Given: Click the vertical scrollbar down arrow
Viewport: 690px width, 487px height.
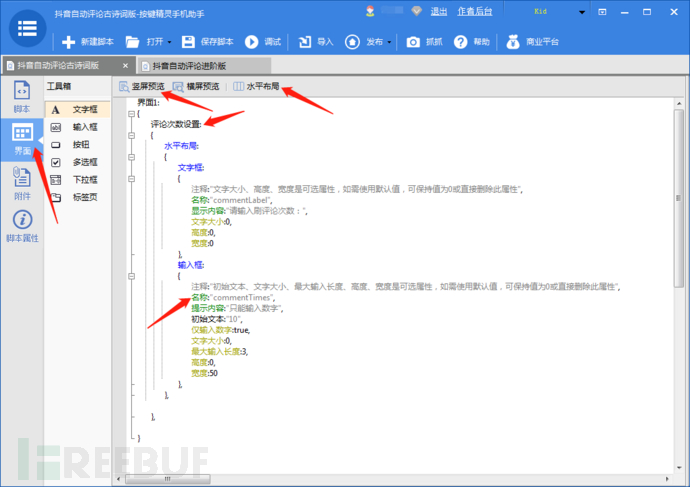Looking at the screenshot, I should 679,468.
